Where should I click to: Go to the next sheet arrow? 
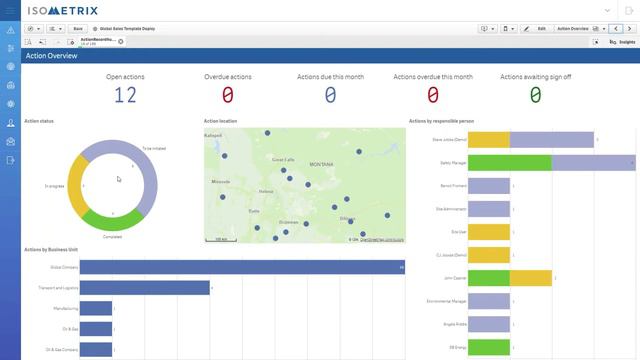coord(629,29)
